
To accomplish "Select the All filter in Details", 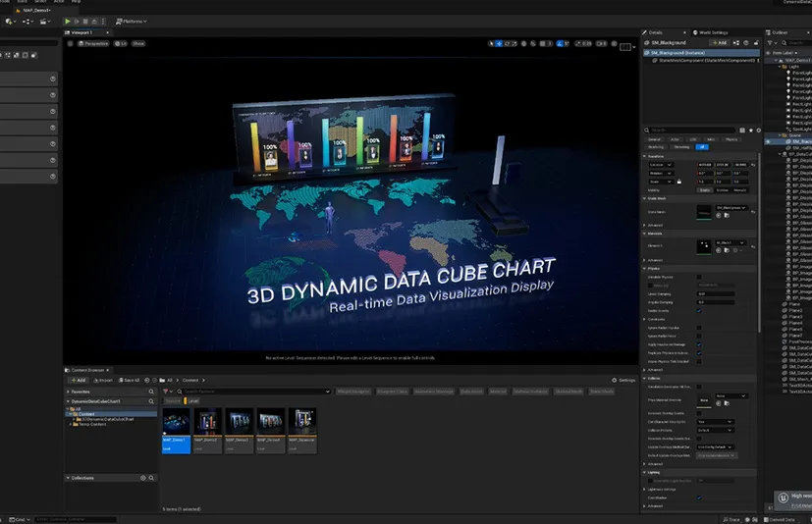I will (702, 147).
